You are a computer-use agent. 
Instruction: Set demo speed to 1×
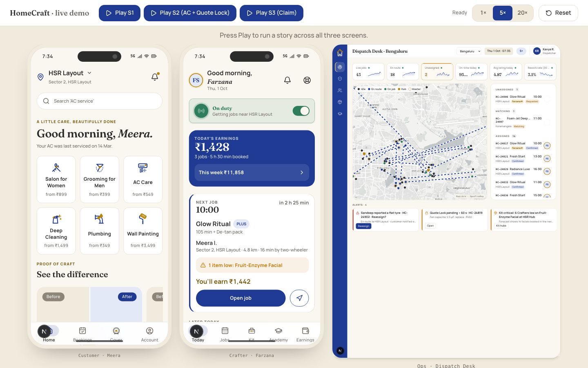pos(483,13)
